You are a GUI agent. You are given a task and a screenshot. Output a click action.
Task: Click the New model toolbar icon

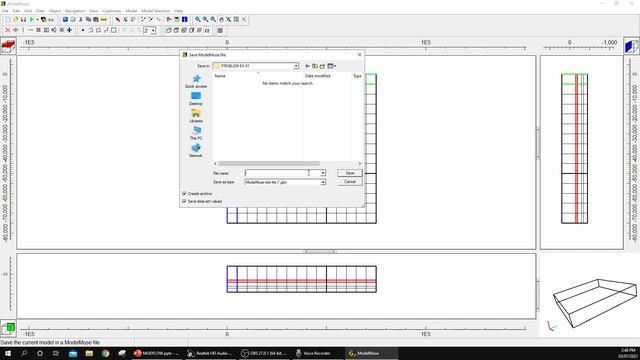(x=8, y=19)
